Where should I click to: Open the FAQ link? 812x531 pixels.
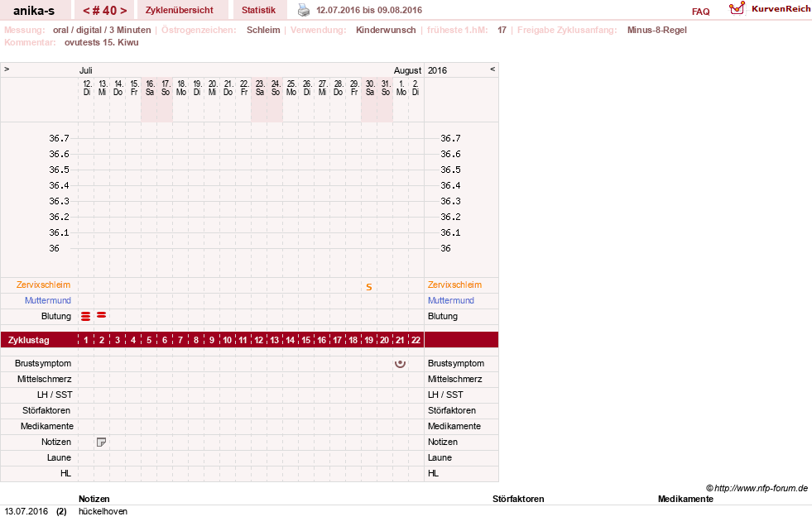700,12
